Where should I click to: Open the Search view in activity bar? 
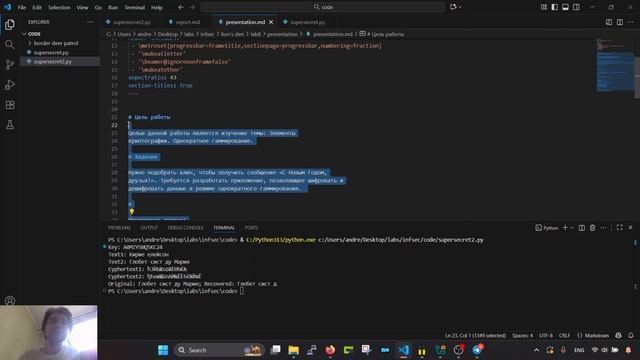[10, 44]
